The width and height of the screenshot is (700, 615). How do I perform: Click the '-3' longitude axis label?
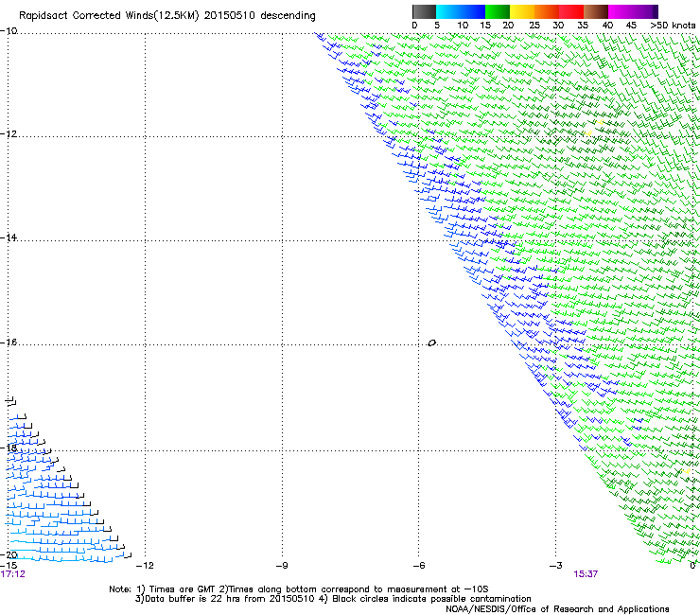(x=556, y=566)
